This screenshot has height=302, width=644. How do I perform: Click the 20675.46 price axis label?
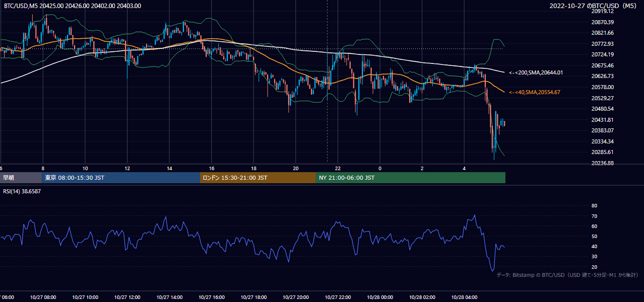(x=602, y=65)
